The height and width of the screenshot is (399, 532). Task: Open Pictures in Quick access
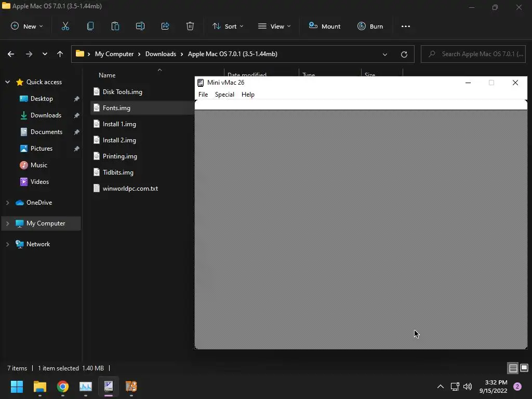[42, 149]
